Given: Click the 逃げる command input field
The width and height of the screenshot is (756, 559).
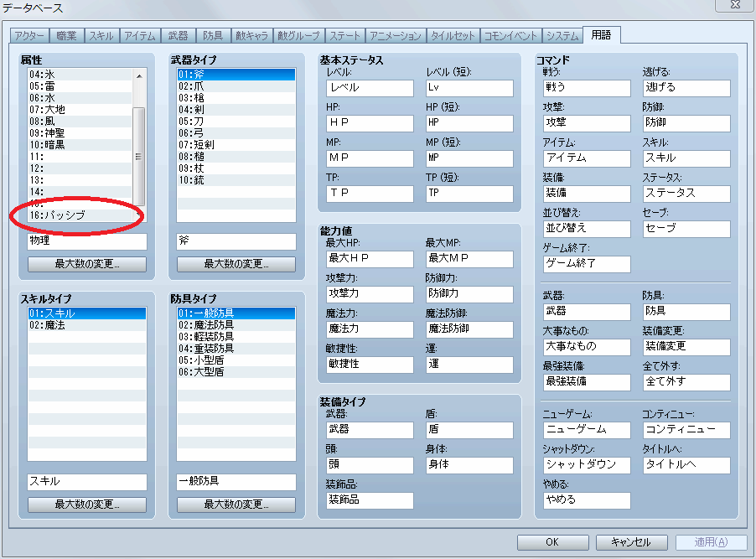Looking at the screenshot, I should click(686, 88).
